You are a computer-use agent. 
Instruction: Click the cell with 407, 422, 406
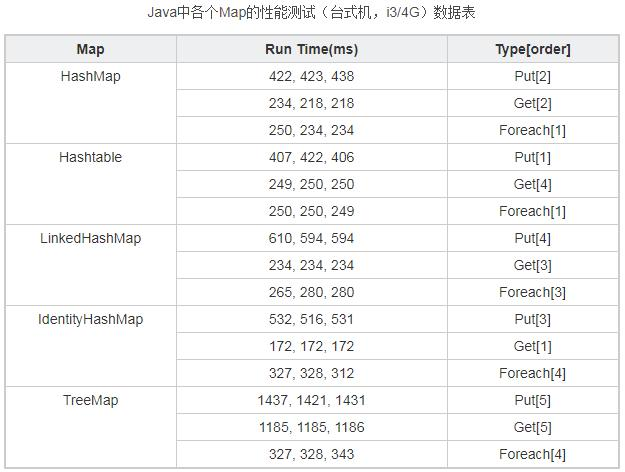pyautogui.click(x=311, y=157)
